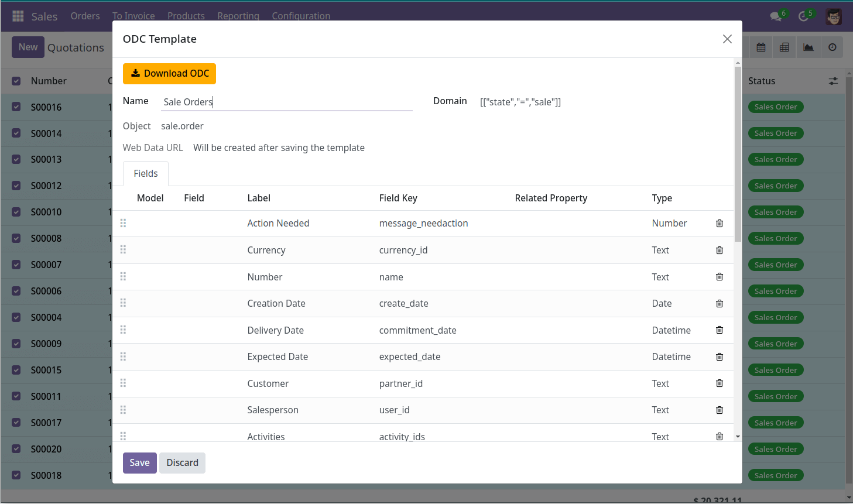The width and height of the screenshot is (853, 504).
Task: Click the Name input field
Action: point(286,102)
